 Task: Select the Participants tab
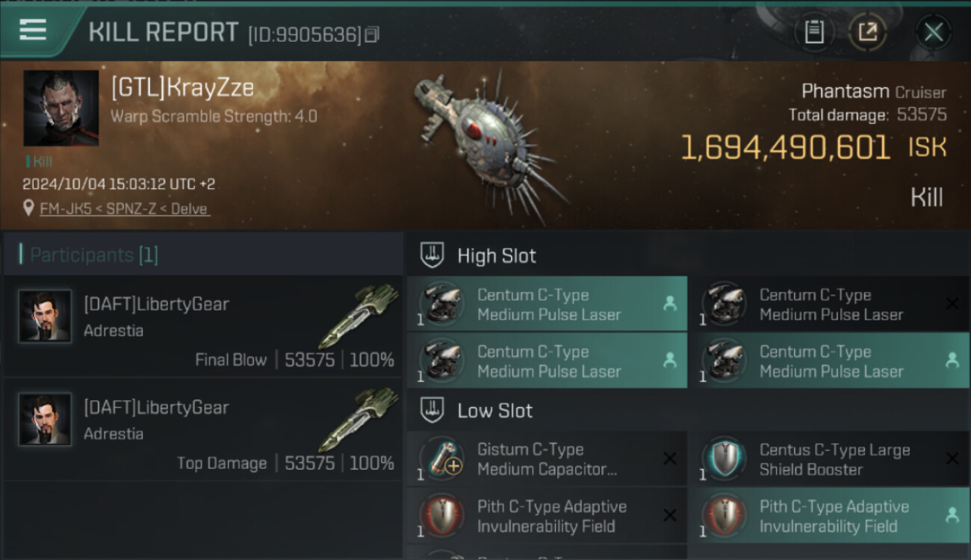click(x=90, y=255)
